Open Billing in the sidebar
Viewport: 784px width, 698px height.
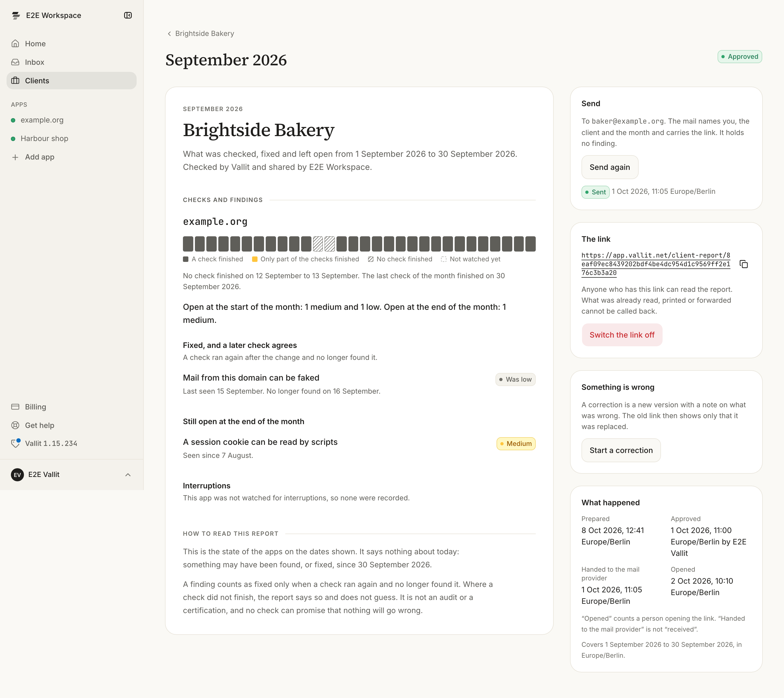pyautogui.click(x=71, y=407)
